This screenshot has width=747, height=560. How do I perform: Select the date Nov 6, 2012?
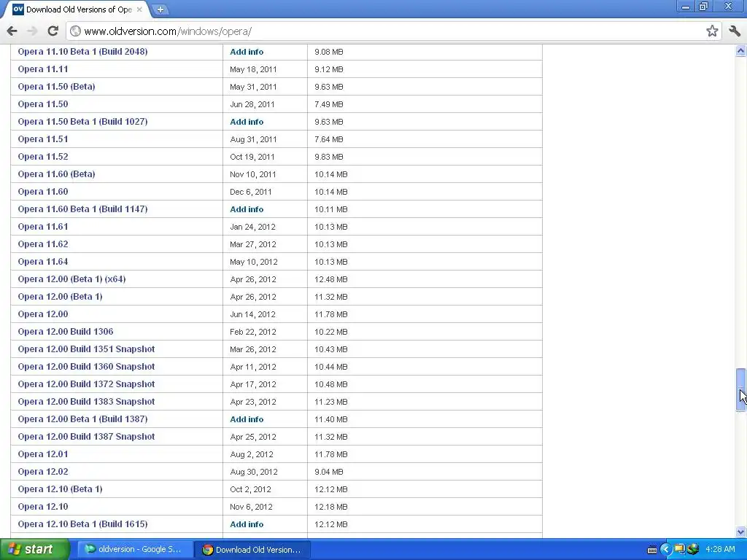click(x=251, y=507)
